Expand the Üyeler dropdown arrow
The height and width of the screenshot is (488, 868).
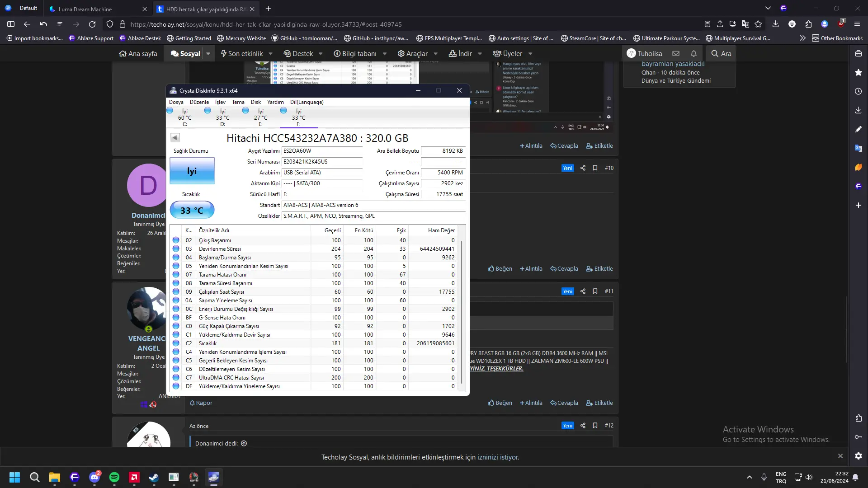click(x=530, y=53)
